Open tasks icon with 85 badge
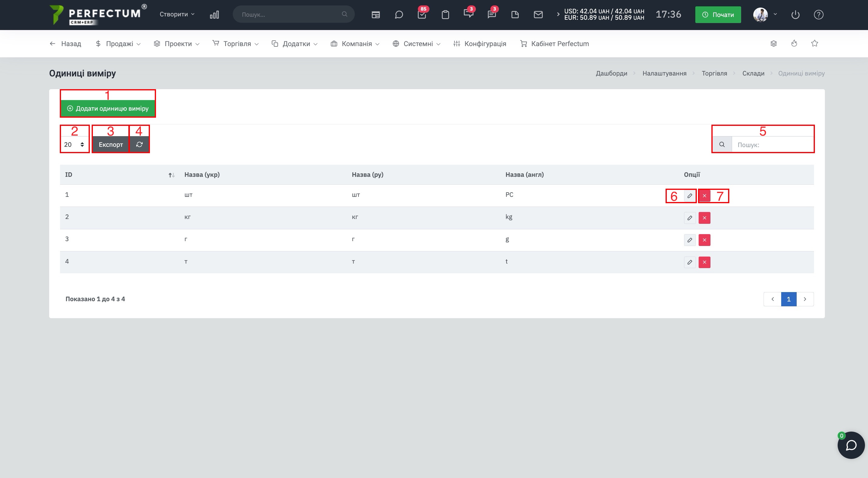868x478 pixels. click(422, 15)
